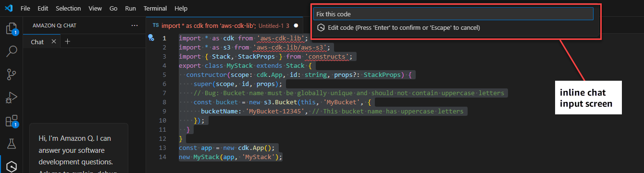Open Run and Debug view
Image resolution: width=644 pixels, height=173 pixels.
tap(11, 98)
